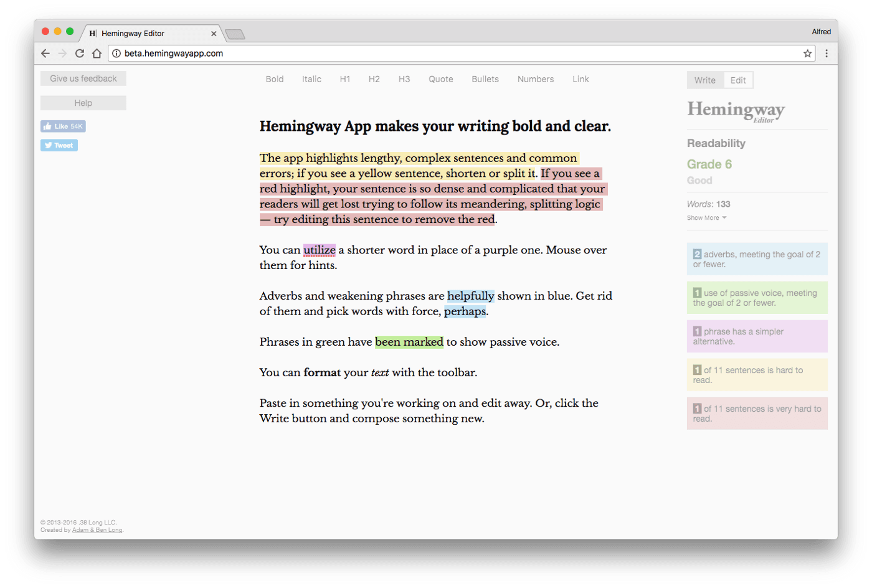The image size is (872, 588).
Task: Select the Hemingway Editor browser tab
Action: 150,34
